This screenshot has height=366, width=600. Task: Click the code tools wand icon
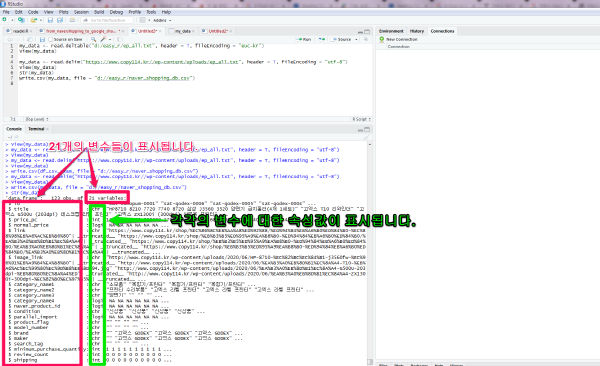103,39
